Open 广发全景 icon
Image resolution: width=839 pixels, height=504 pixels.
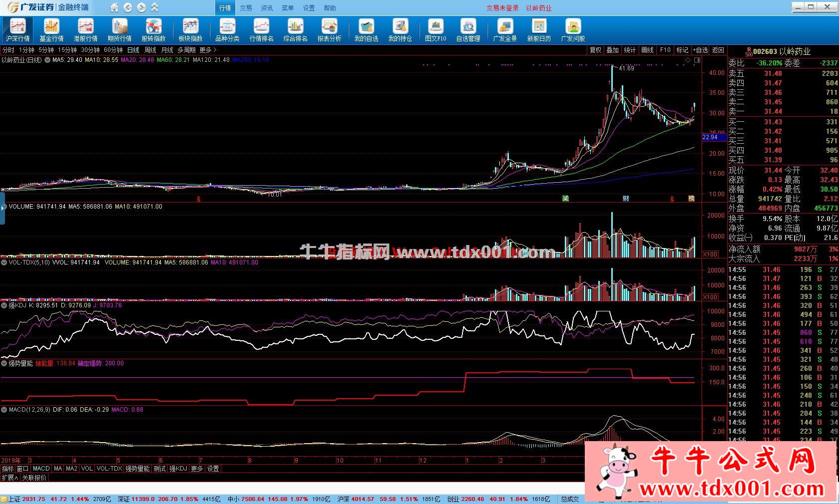coord(505,30)
